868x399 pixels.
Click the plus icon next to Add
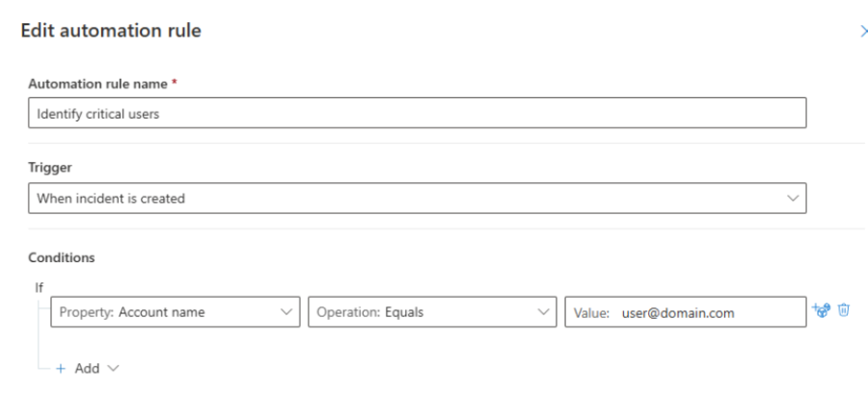pos(63,369)
